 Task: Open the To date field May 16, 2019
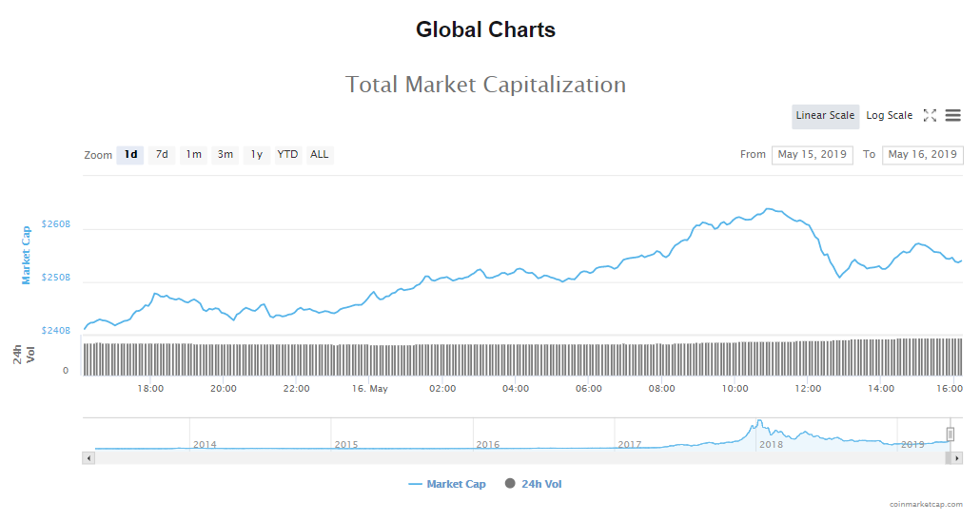pyautogui.click(x=922, y=155)
